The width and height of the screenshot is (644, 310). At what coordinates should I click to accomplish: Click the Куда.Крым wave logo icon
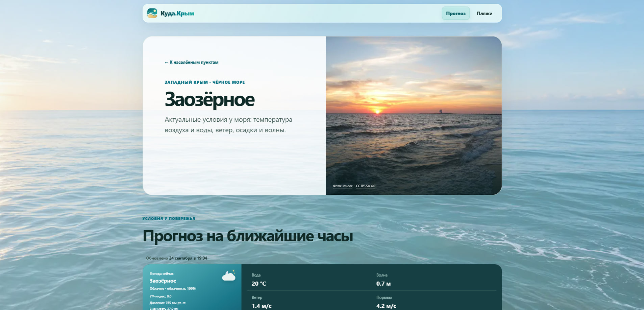pyautogui.click(x=152, y=13)
